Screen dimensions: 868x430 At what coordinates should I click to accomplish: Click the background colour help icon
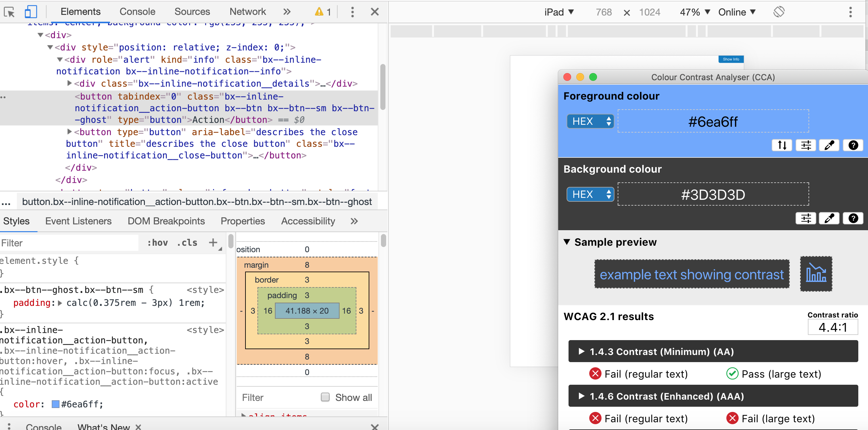click(x=853, y=218)
